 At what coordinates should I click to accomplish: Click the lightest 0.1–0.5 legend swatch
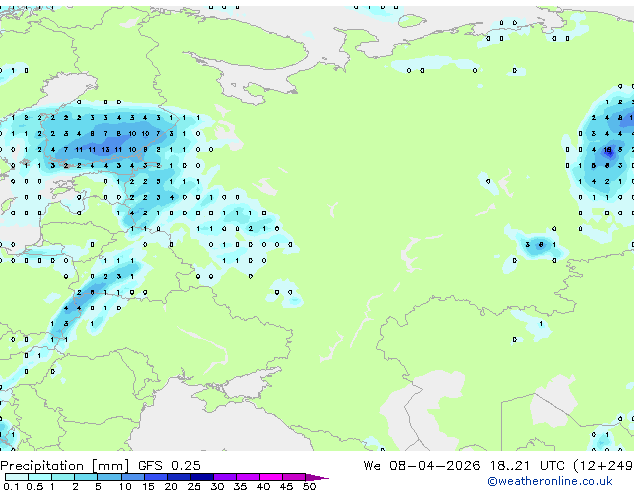pos(17,477)
